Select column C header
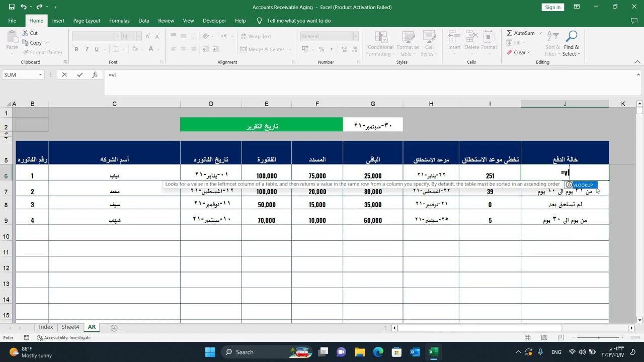Image resolution: width=644 pixels, height=362 pixels. (114, 104)
